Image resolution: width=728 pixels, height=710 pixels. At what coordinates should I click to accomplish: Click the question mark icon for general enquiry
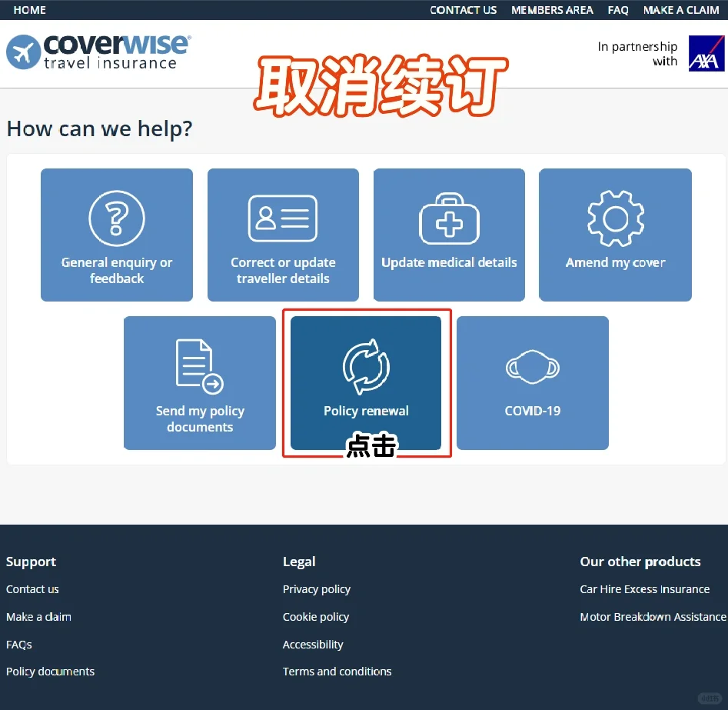(x=117, y=218)
